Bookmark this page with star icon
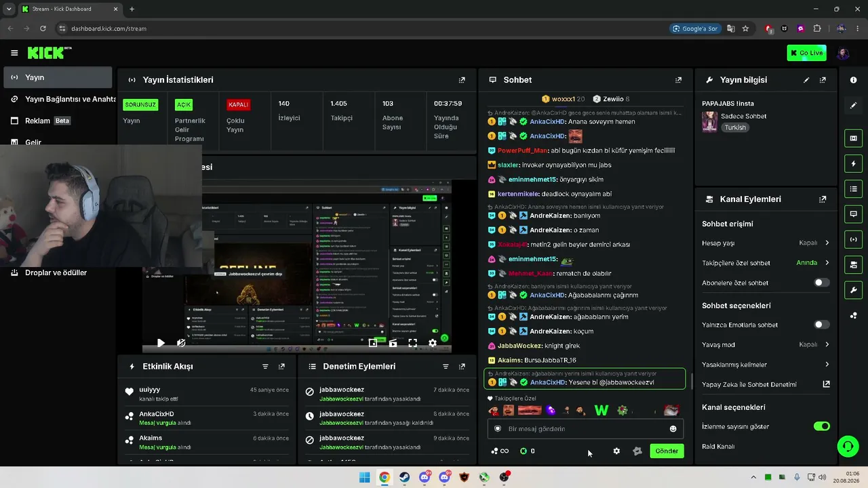This screenshot has width=868, height=488. [x=745, y=28]
